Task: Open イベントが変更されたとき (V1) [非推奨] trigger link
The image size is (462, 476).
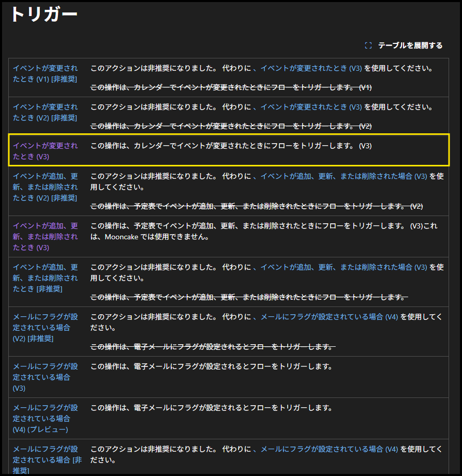Action: (45, 73)
